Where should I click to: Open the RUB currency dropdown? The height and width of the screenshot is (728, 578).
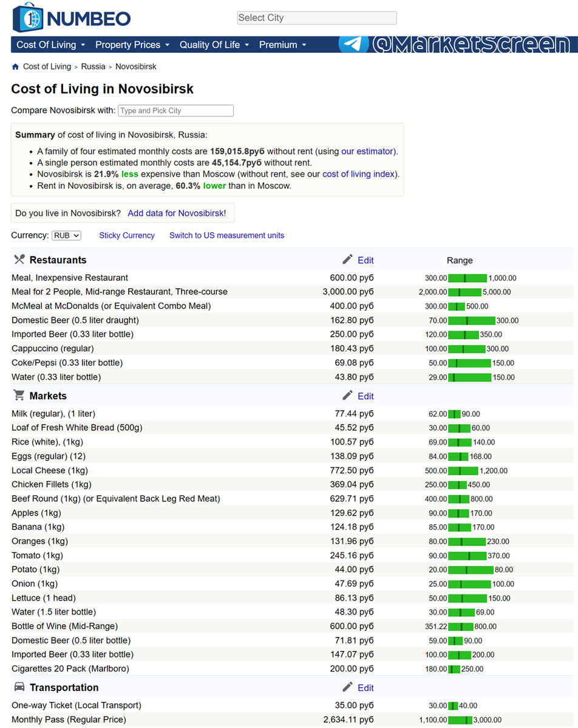click(x=66, y=235)
